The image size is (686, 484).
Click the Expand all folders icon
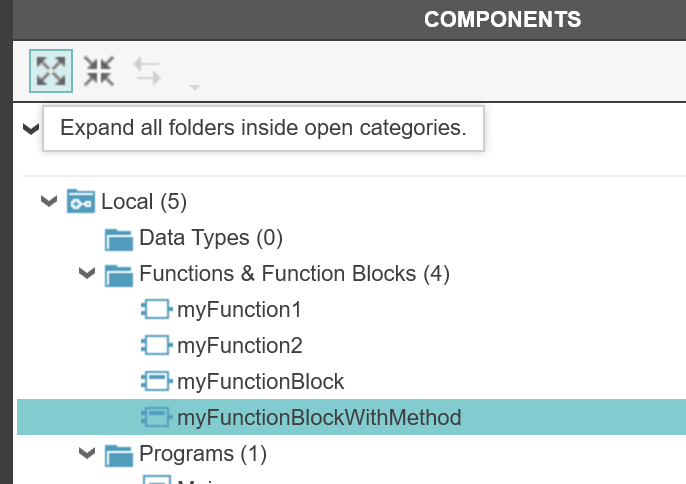(x=51, y=71)
